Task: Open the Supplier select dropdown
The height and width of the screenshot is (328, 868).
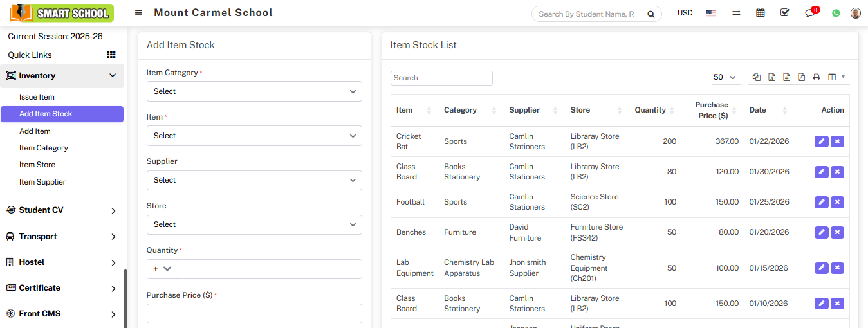Action: tap(254, 180)
